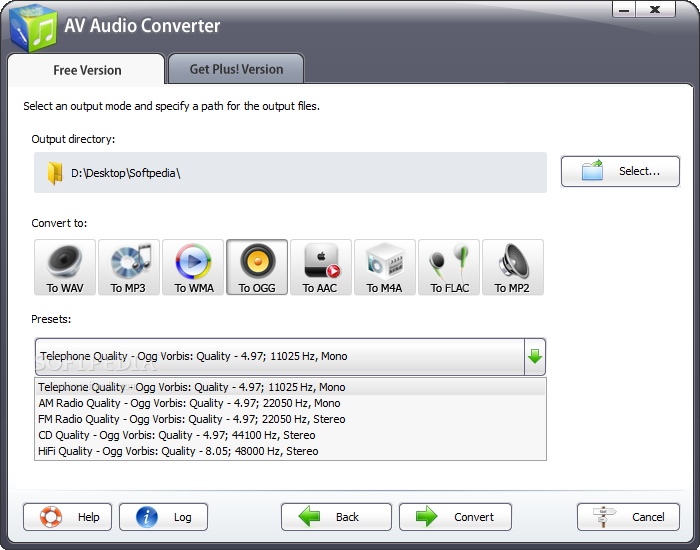Close the AV Audio Converter window
The width and height of the screenshot is (700, 550).
coord(655,10)
